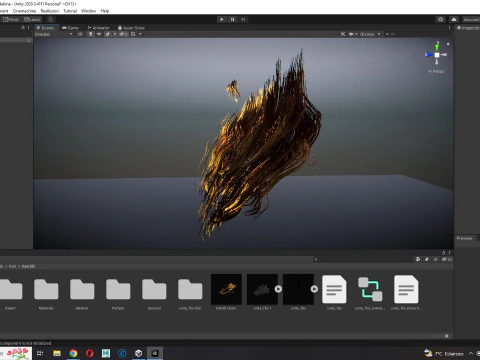Click the console status message
This screenshot has height=360, width=480.
[26, 343]
